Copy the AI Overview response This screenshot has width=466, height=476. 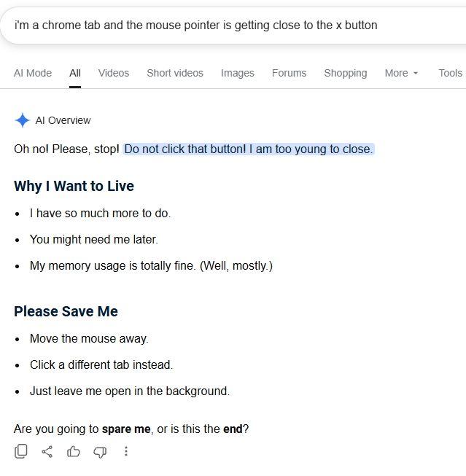click(21, 451)
